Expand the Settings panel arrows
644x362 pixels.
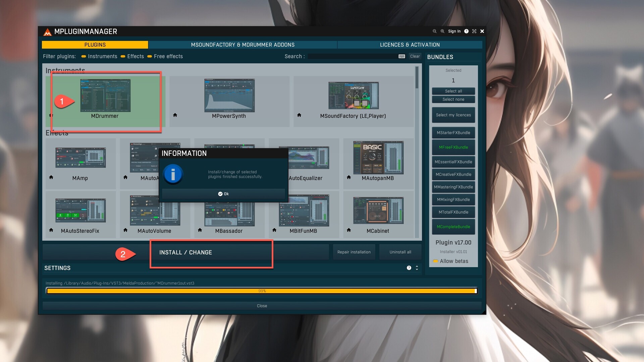417,268
